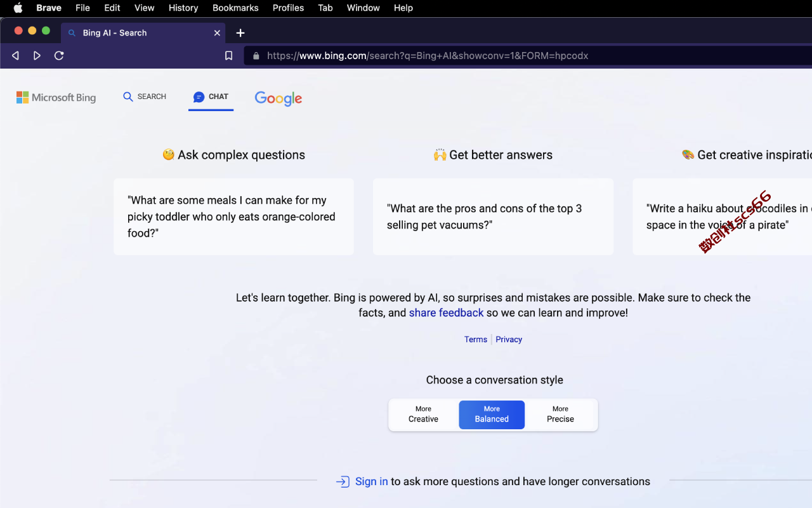Open the Tab menu
Viewport: 812px width, 508px height.
(325, 8)
